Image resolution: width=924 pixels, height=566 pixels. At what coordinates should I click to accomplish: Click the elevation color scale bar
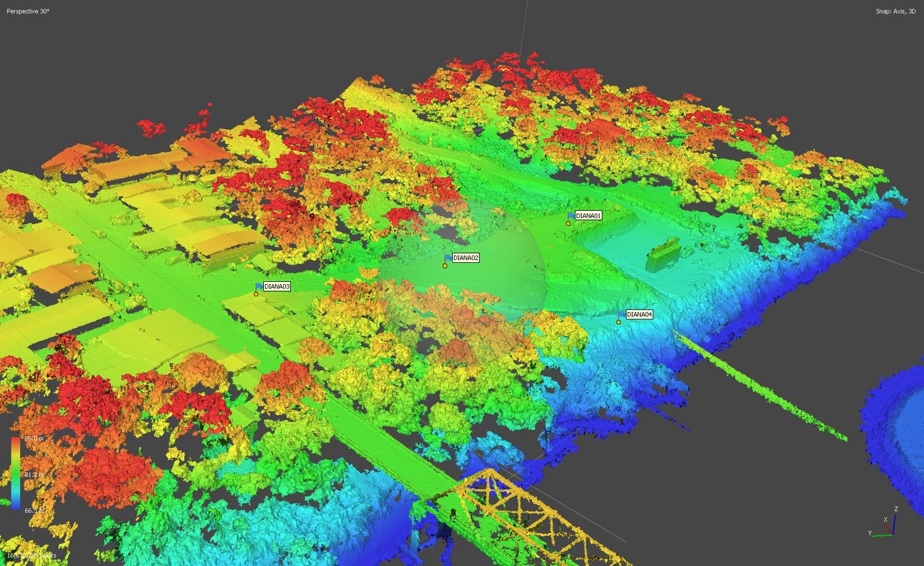(x=15, y=473)
